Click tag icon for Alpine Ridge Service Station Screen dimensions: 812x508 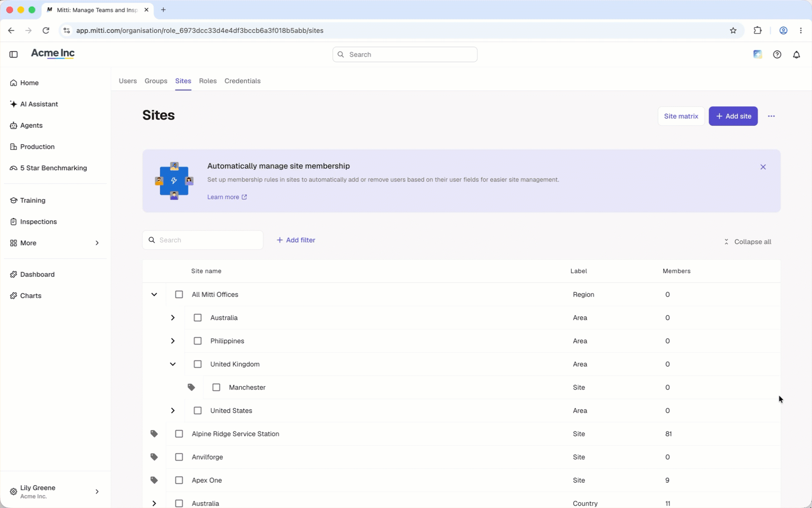pyautogui.click(x=154, y=434)
